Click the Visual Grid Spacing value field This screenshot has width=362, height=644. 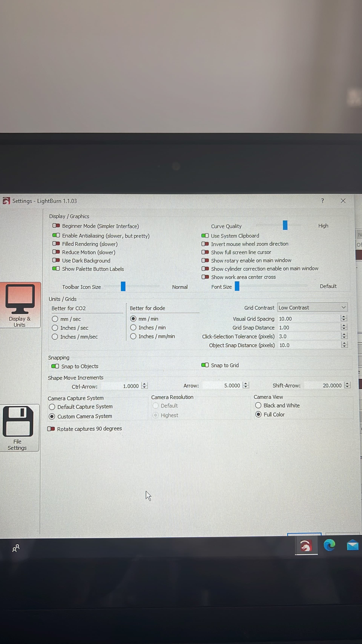tap(309, 319)
